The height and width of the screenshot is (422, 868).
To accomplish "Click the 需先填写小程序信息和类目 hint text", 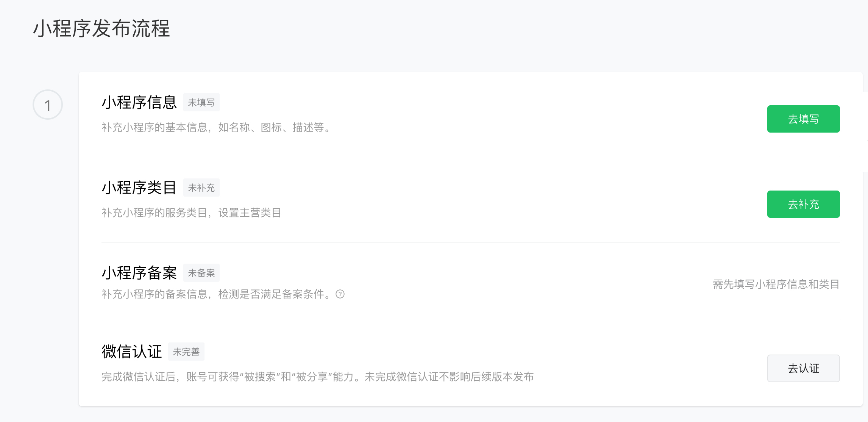I will 776,284.
